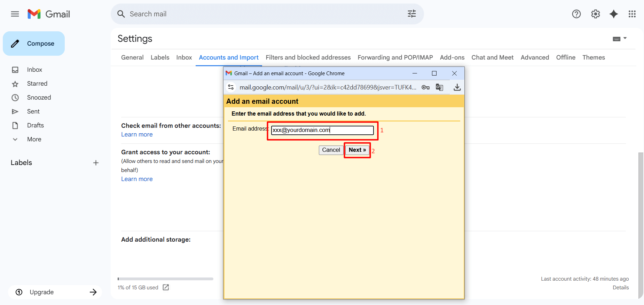Switch to the General tab
Image resolution: width=644 pixels, height=305 pixels.
pyautogui.click(x=132, y=57)
